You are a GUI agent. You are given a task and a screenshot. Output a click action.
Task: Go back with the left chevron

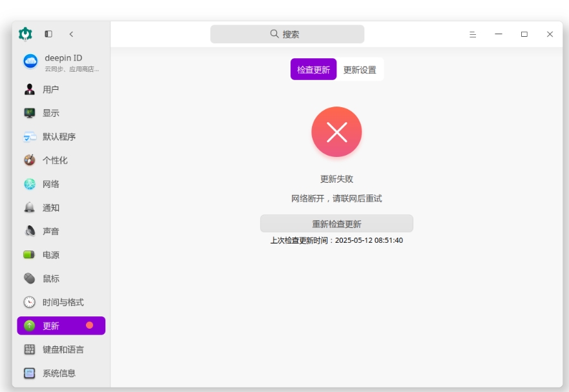[x=71, y=34]
